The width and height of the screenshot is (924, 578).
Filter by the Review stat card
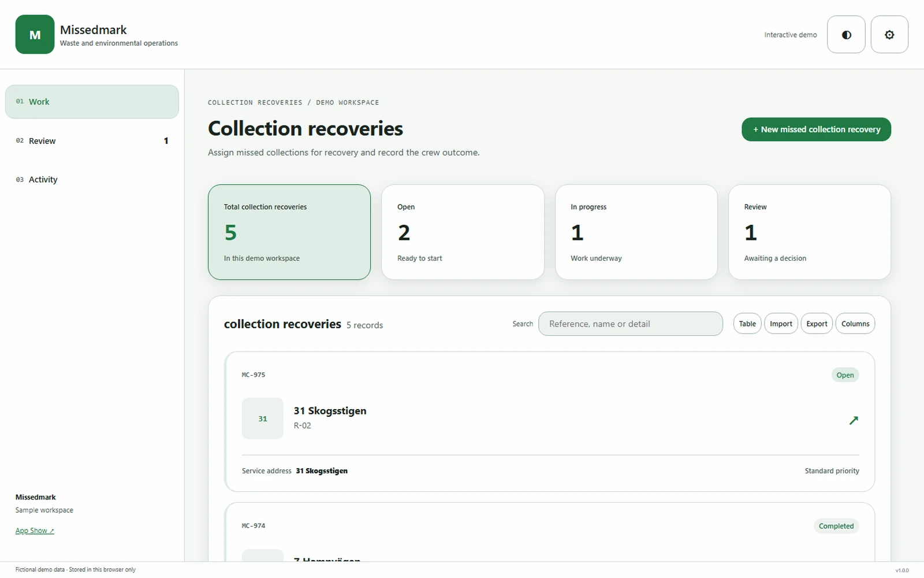pos(810,232)
